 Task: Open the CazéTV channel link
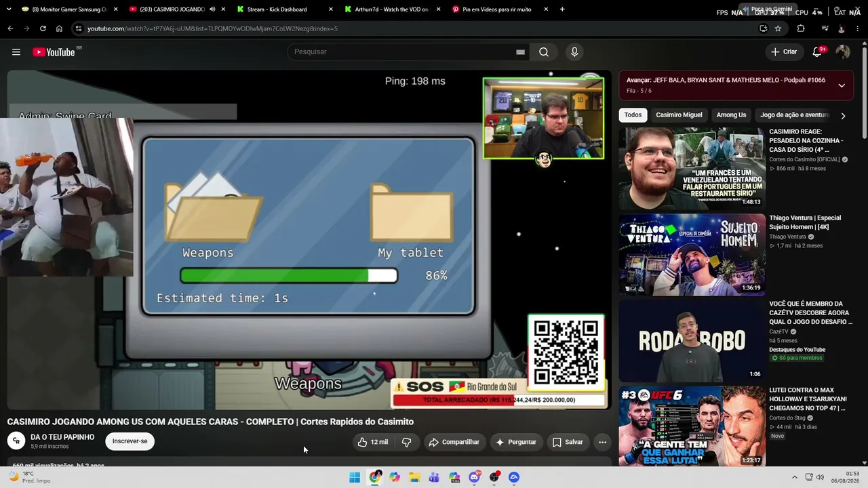[778, 332]
